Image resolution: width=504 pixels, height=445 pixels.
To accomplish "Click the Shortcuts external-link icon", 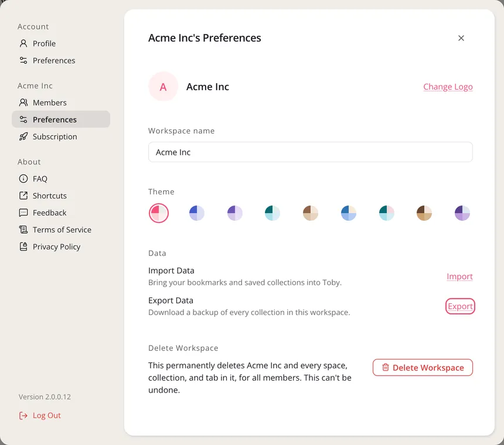I will coord(23,196).
